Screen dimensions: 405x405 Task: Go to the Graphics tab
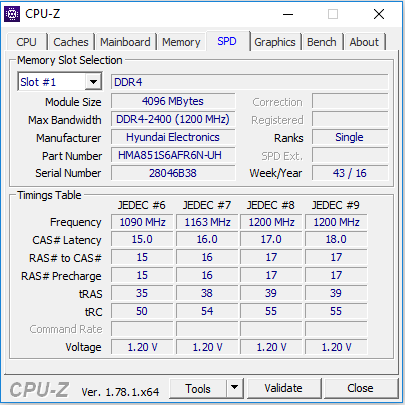(275, 42)
